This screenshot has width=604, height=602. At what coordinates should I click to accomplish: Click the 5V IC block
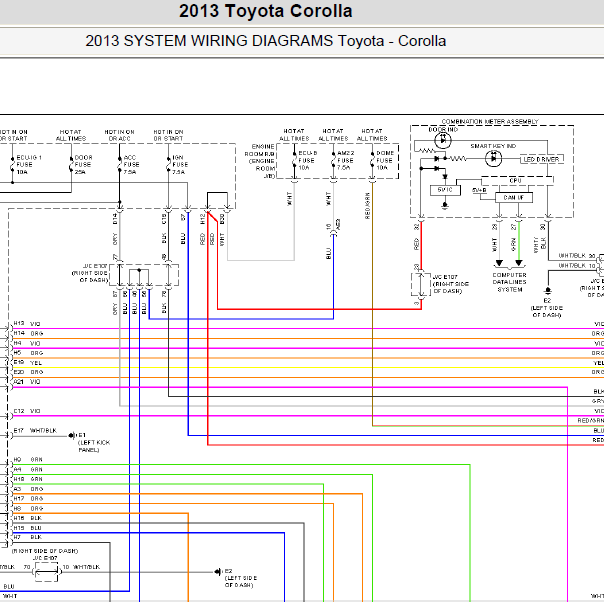pyautogui.click(x=445, y=190)
